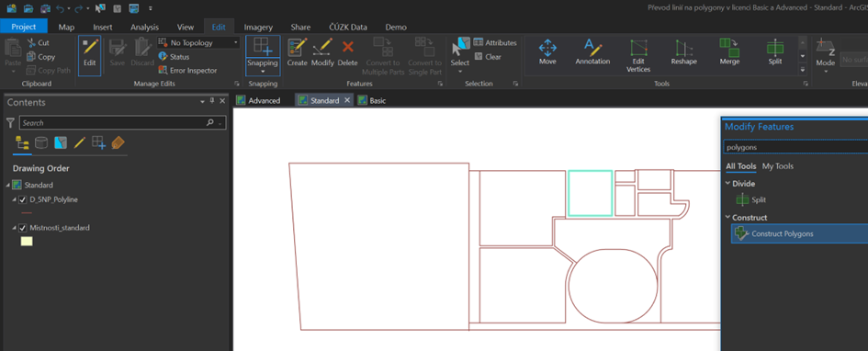Select List By Labeling tag icon

[118, 142]
